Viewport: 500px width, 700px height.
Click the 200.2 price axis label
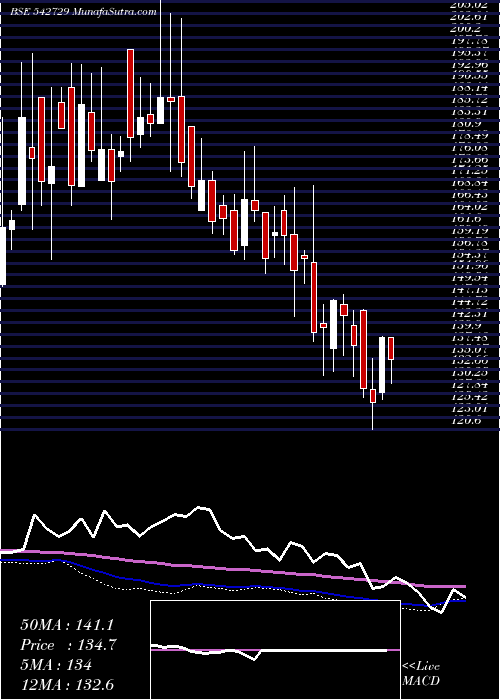click(x=467, y=29)
